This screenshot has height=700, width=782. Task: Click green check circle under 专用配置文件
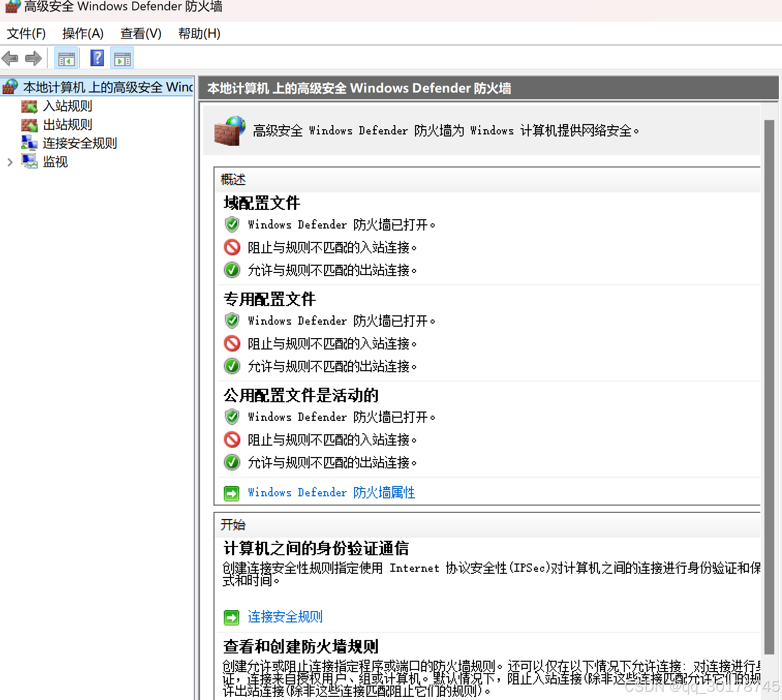point(232,366)
